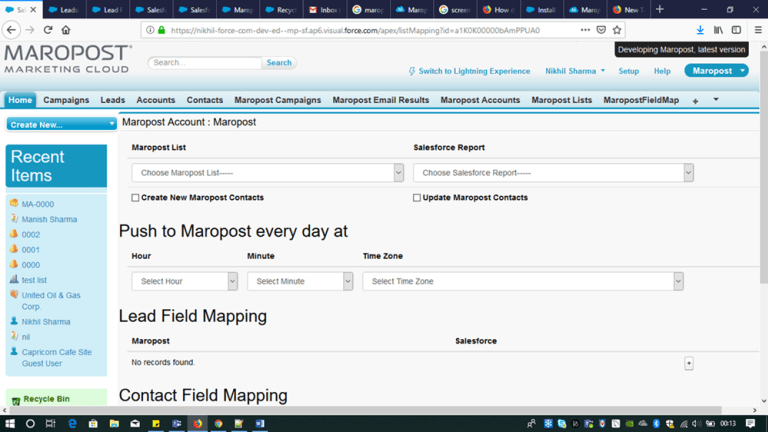Click the vertical page scrollbar thumb

[764, 167]
